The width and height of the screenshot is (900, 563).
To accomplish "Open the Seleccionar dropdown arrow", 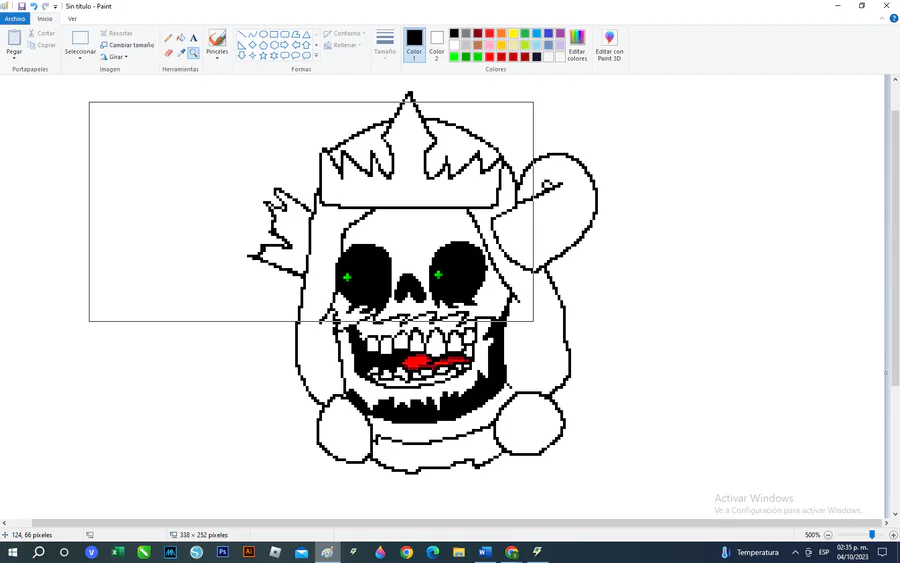I will click(x=80, y=58).
